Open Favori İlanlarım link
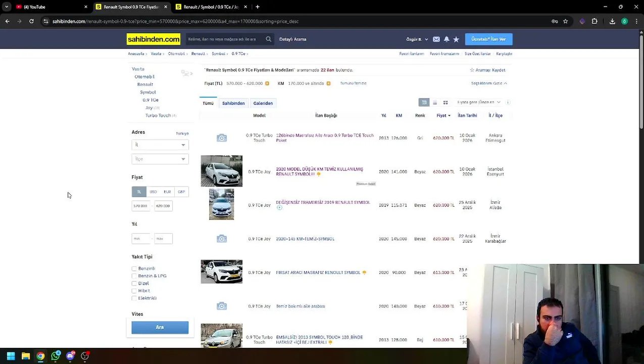 412,54
